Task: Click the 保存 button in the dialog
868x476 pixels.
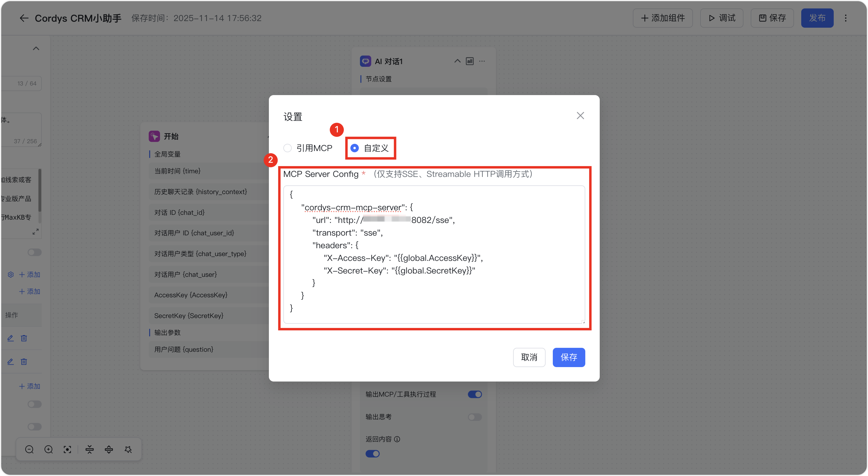Action: click(568, 357)
